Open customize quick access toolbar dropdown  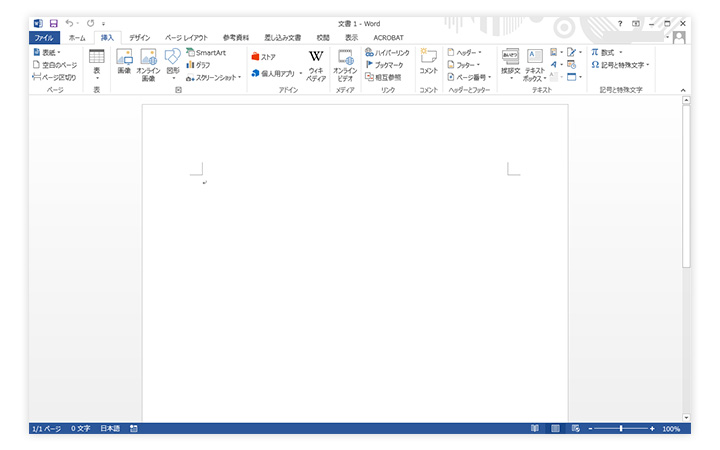(x=103, y=23)
